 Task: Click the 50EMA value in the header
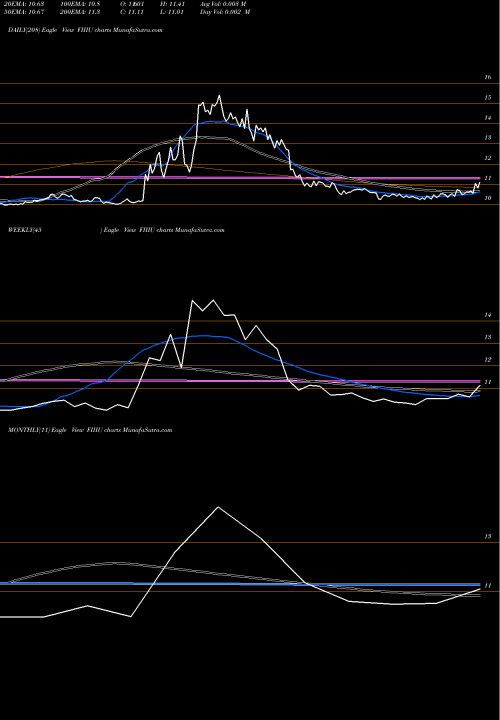point(22,12)
